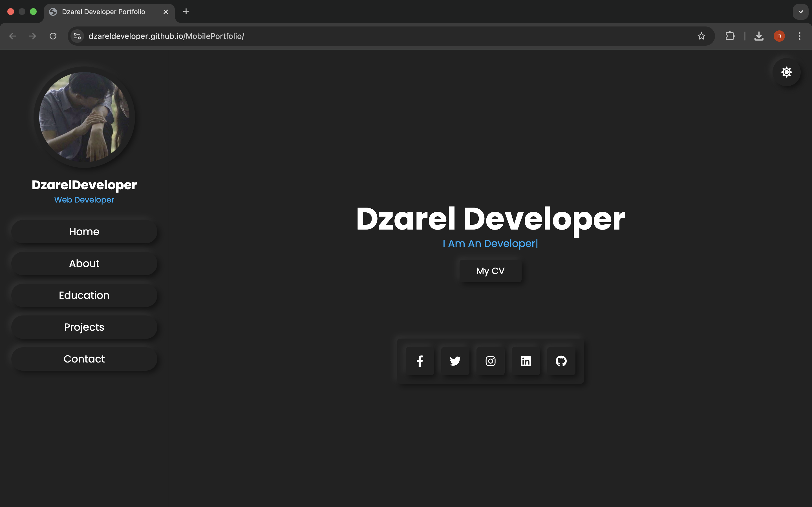Open the Facebook social link icon

420,361
